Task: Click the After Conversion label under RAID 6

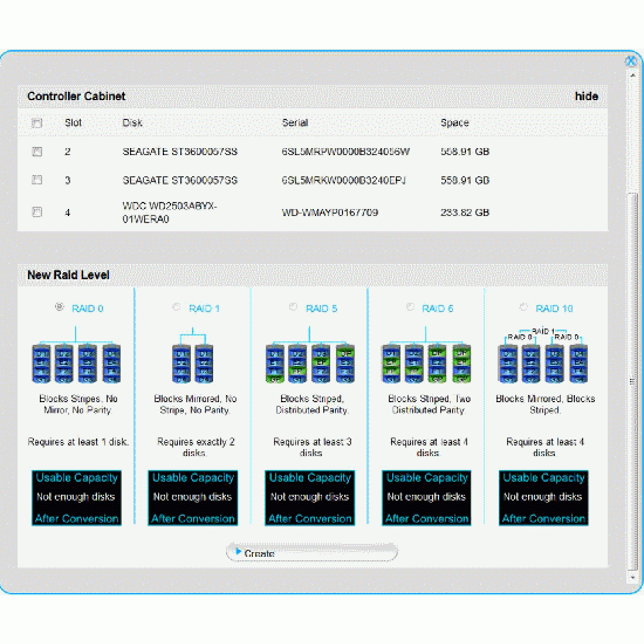Action: pyautogui.click(x=427, y=519)
